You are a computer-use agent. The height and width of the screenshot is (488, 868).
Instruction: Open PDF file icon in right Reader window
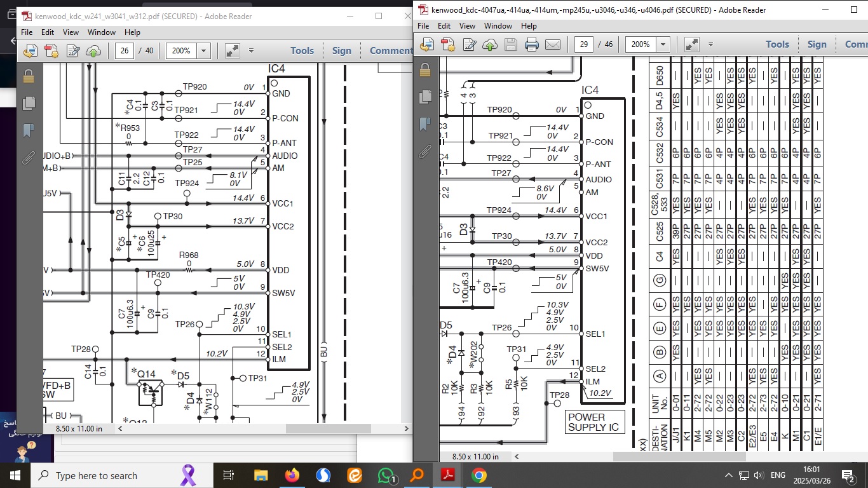pyautogui.click(x=426, y=44)
